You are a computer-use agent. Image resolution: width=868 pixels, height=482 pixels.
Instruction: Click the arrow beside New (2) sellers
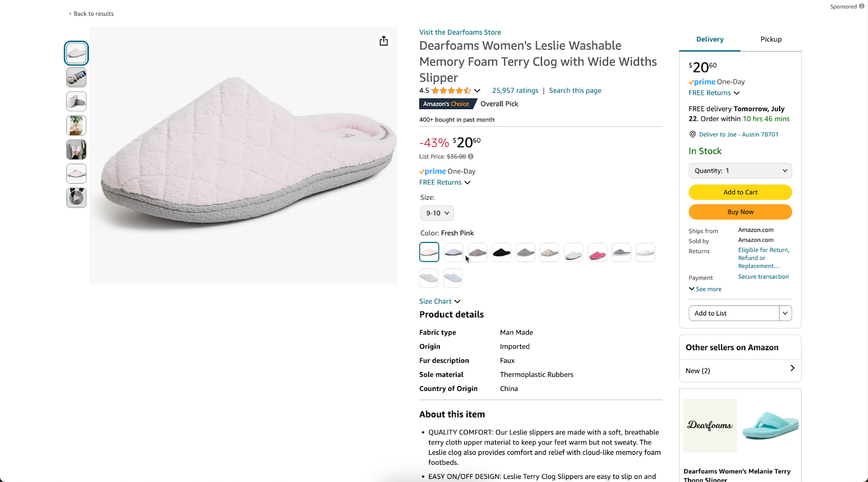coord(793,369)
